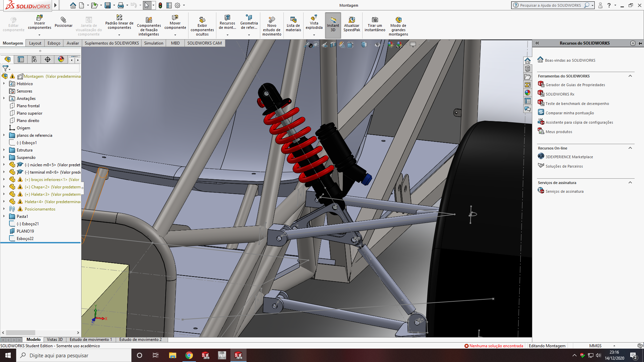
Task: Click the Print icon
Action: 121,5
